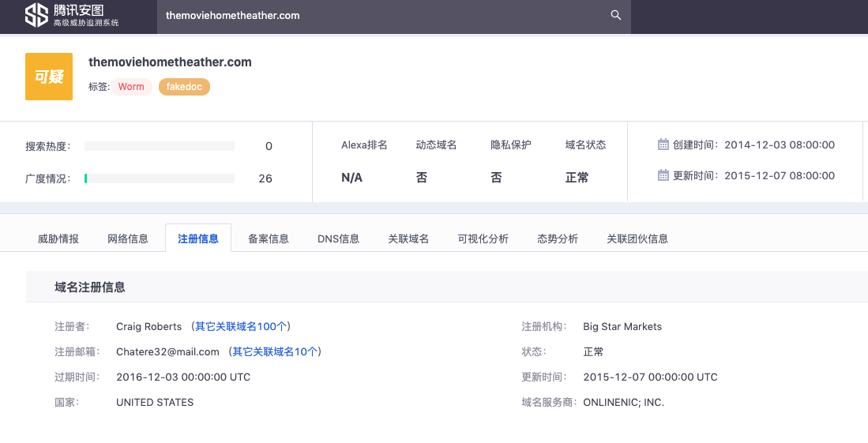Image resolution: width=868 pixels, height=443 pixels.
Task: Click the 搜索热度 progress bar
Action: 160,146
